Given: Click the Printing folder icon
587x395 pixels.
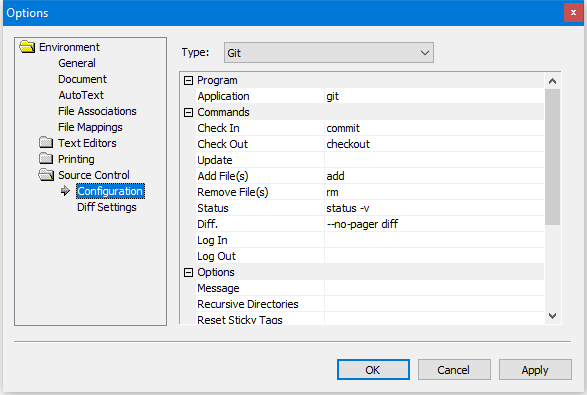Looking at the screenshot, I should tap(46, 159).
